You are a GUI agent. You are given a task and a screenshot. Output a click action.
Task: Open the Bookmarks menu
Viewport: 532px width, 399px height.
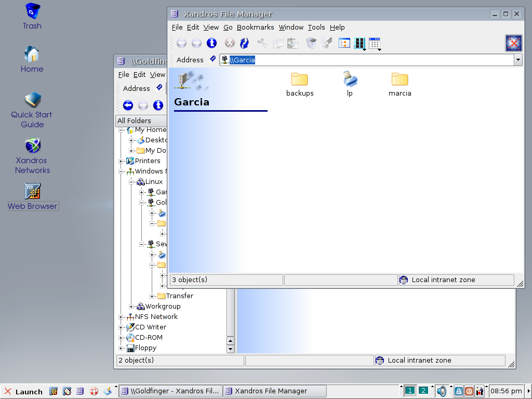pos(255,28)
